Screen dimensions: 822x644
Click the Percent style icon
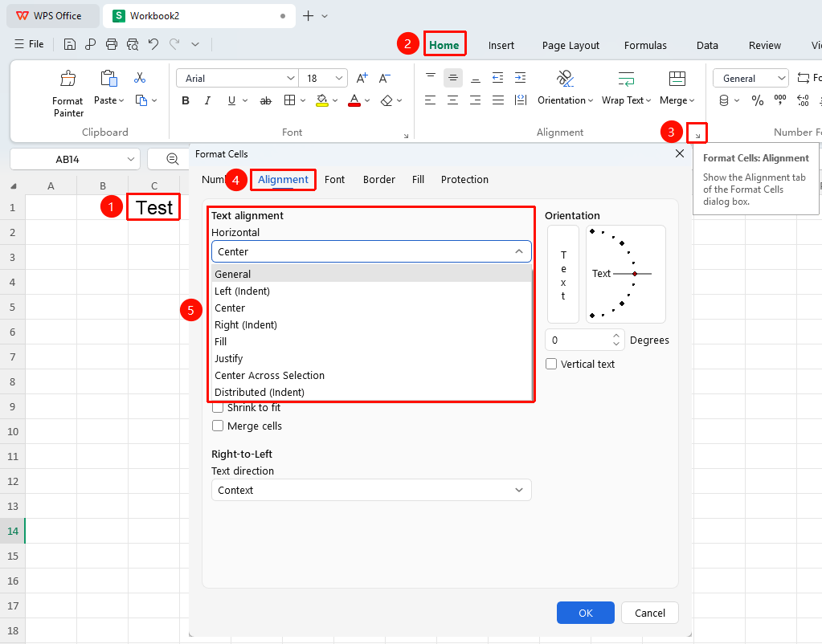coord(758,100)
